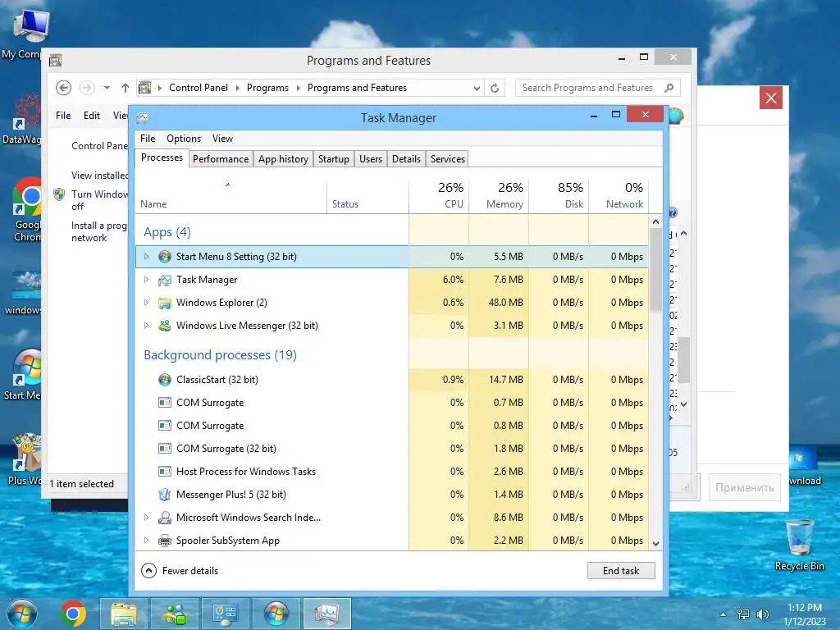Open File menu in Programs and Features
The height and width of the screenshot is (630, 840).
[x=63, y=116]
